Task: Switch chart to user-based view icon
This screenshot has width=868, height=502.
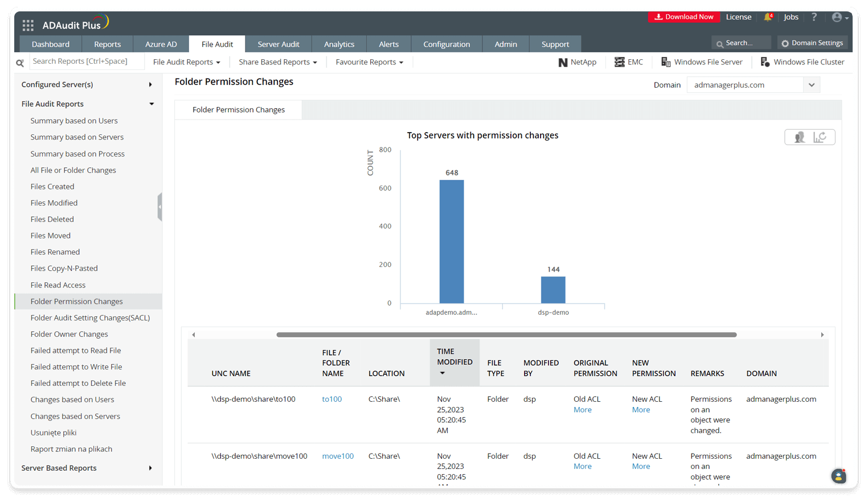Action: point(800,137)
